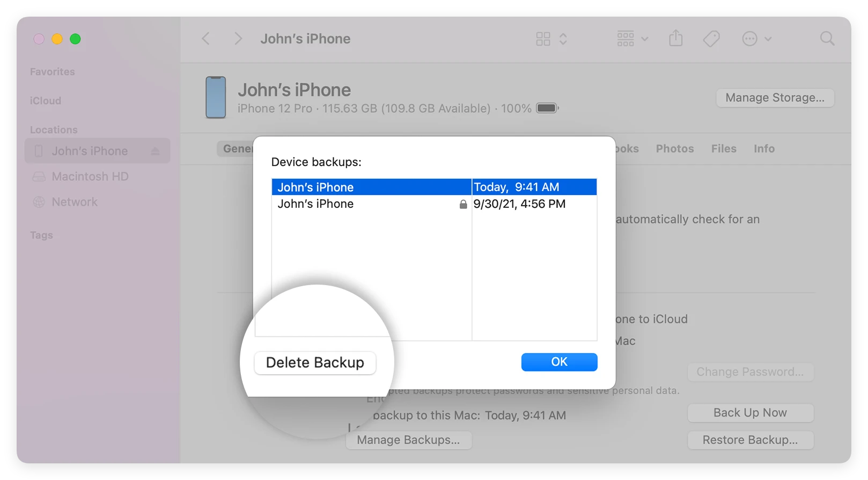Expand the More actions dropdown chevron
The width and height of the screenshot is (868, 480).
coord(768,39)
